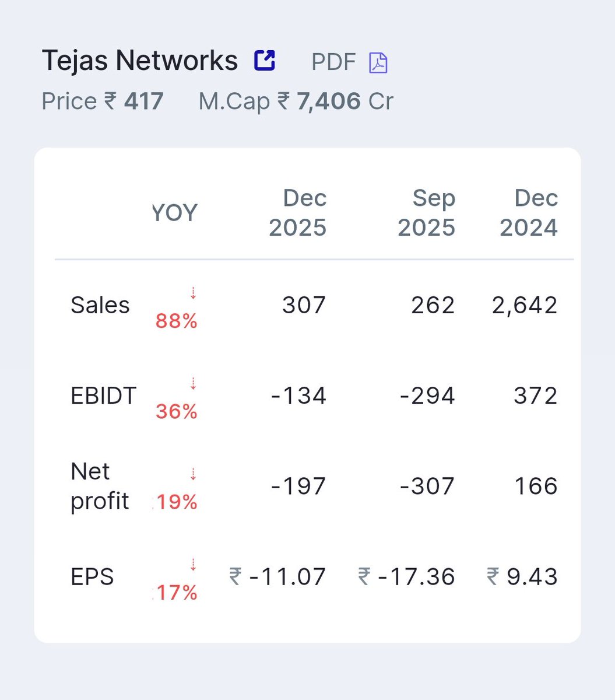Click the M.Cap ₹ 7,406 Cr value
The height and width of the screenshot is (700, 615).
[x=296, y=101]
